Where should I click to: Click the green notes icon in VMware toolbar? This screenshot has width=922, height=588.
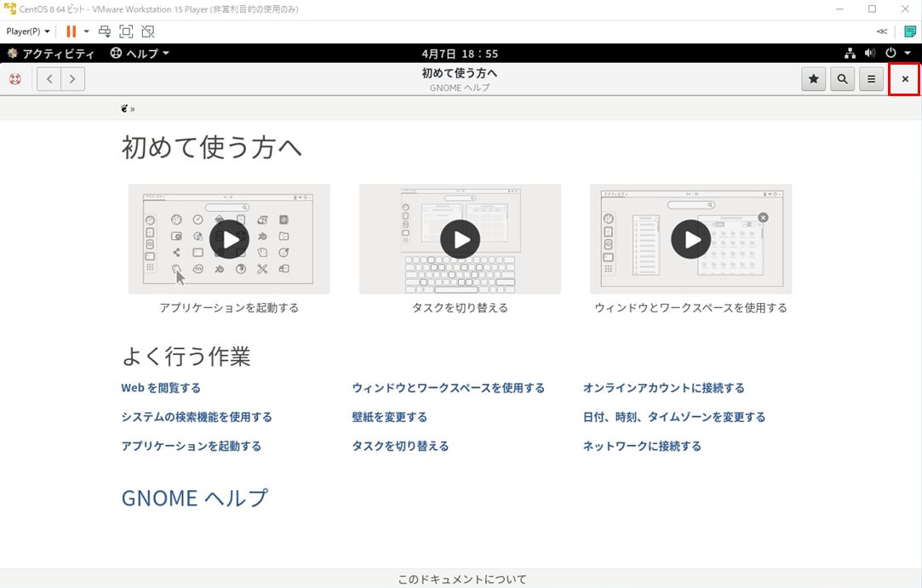click(x=909, y=31)
